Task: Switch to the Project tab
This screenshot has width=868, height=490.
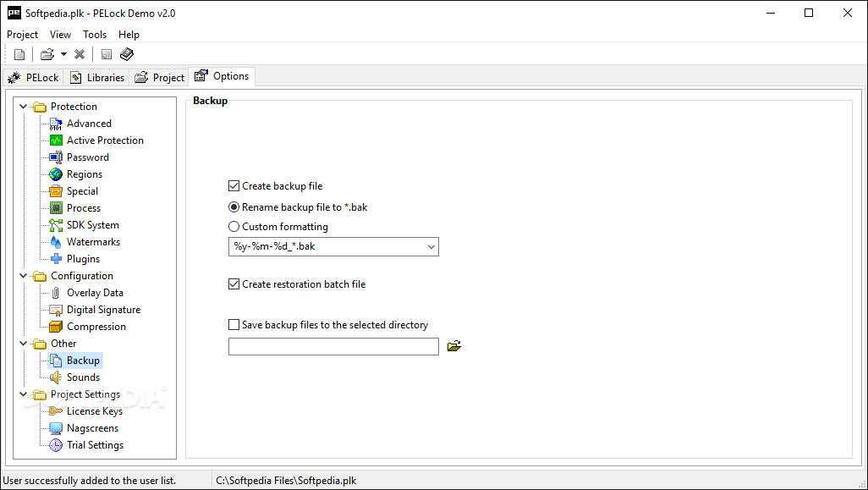Action: pyautogui.click(x=159, y=78)
